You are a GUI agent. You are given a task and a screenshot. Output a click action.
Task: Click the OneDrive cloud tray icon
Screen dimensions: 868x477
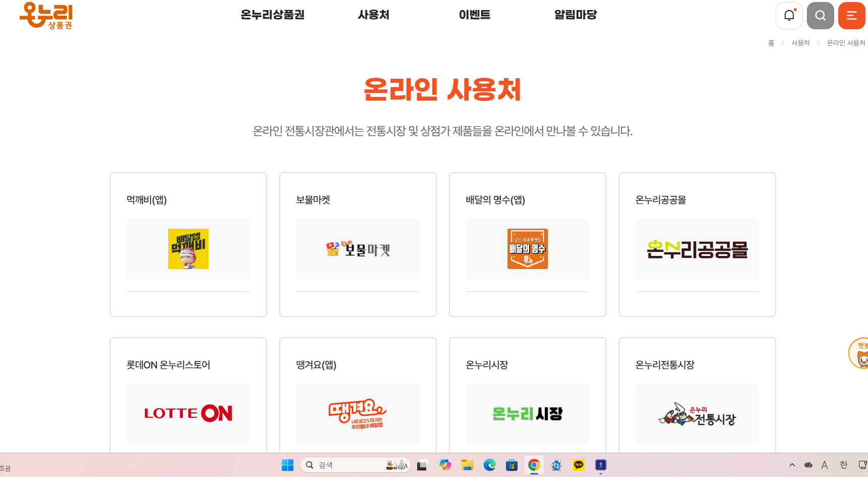pyautogui.click(x=808, y=465)
